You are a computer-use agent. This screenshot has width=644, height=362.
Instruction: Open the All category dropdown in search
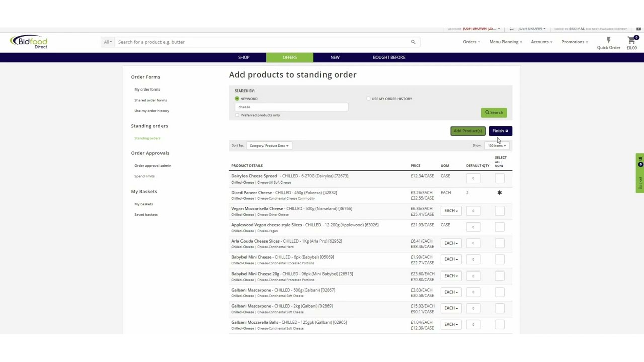(108, 42)
